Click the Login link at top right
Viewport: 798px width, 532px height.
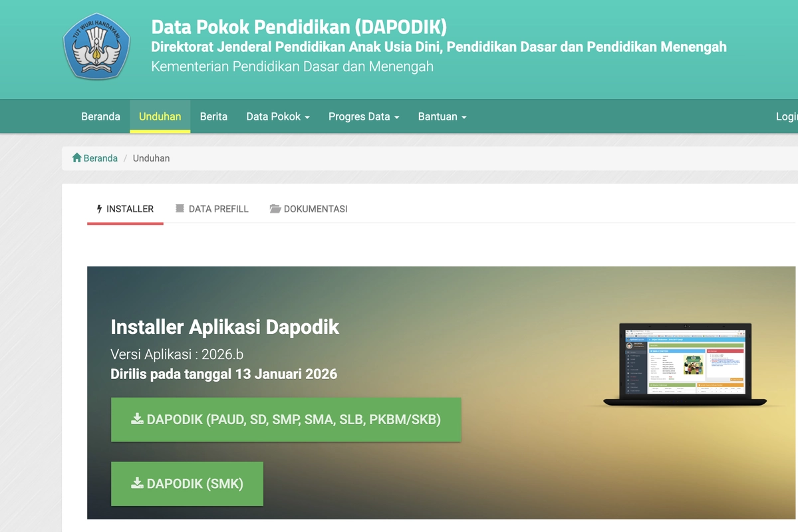click(x=787, y=116)
